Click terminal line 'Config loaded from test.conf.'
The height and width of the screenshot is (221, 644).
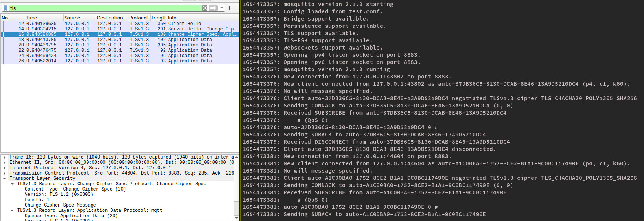[x=313, y=11]
